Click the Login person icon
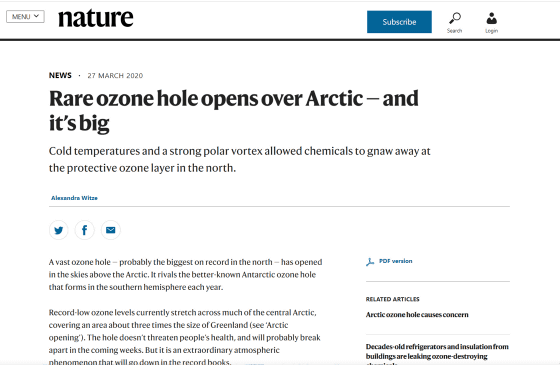Screen dimensions: 560x365 click(x=491, y=18)
